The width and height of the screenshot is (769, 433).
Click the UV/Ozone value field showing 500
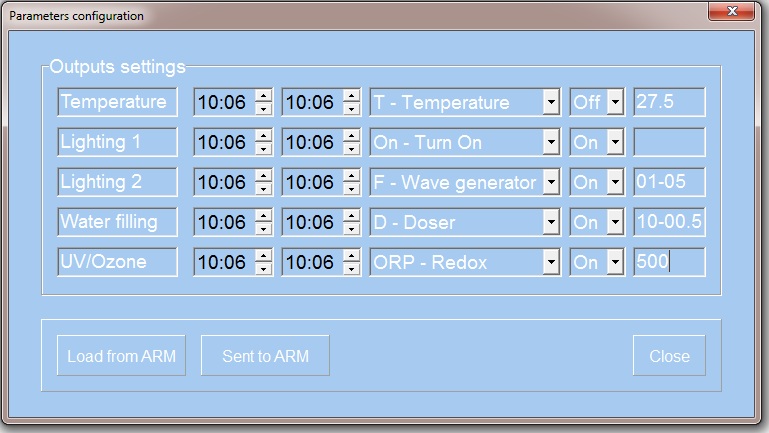click(668, 262)
